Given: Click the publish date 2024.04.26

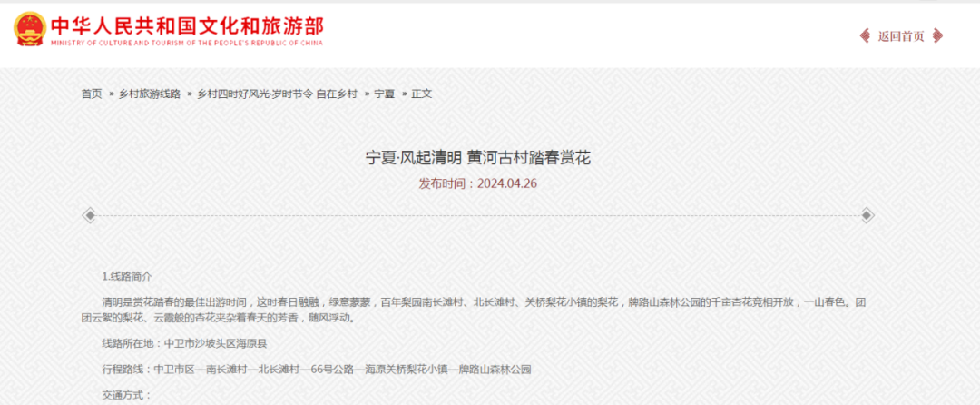Looking at the screenshot, I should coord(506,183).
